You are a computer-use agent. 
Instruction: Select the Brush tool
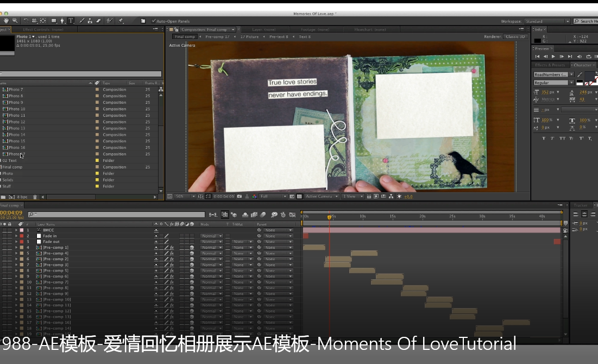[81, 21]
